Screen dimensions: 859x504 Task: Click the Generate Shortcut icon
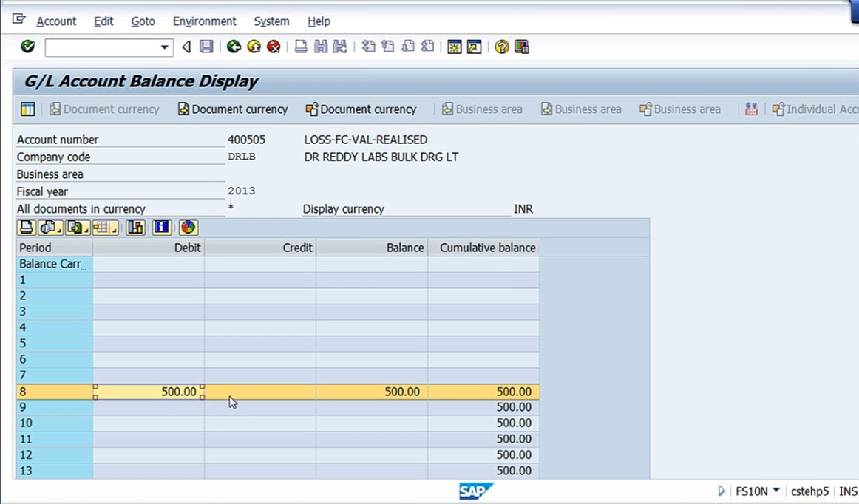coord(475,47)
